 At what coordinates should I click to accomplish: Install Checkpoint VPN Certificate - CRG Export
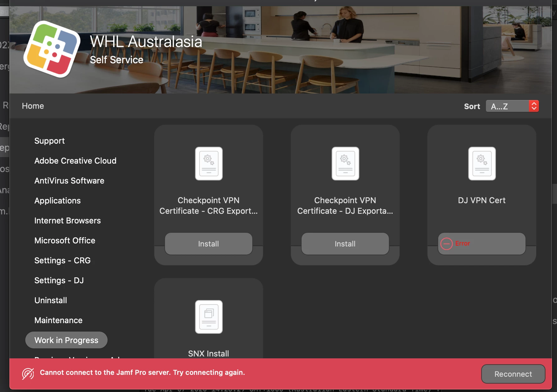point(209,244)
